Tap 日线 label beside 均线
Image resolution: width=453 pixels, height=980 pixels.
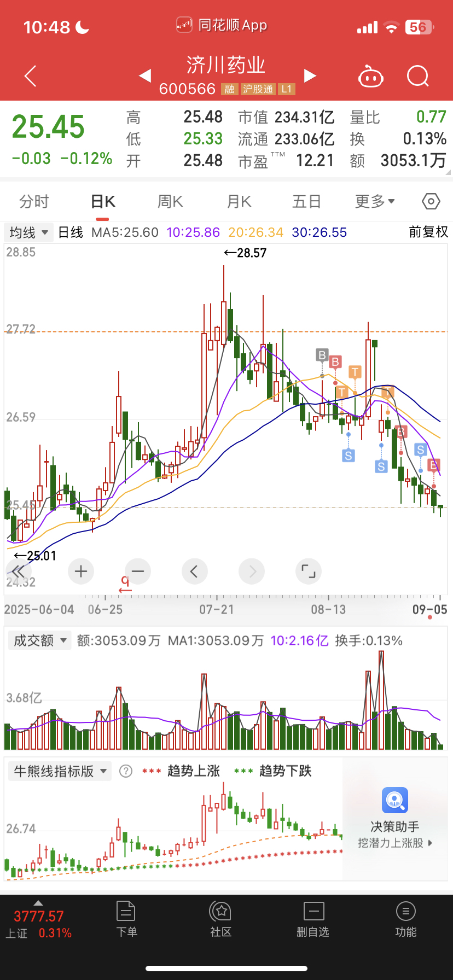click(x=71, y=232)
